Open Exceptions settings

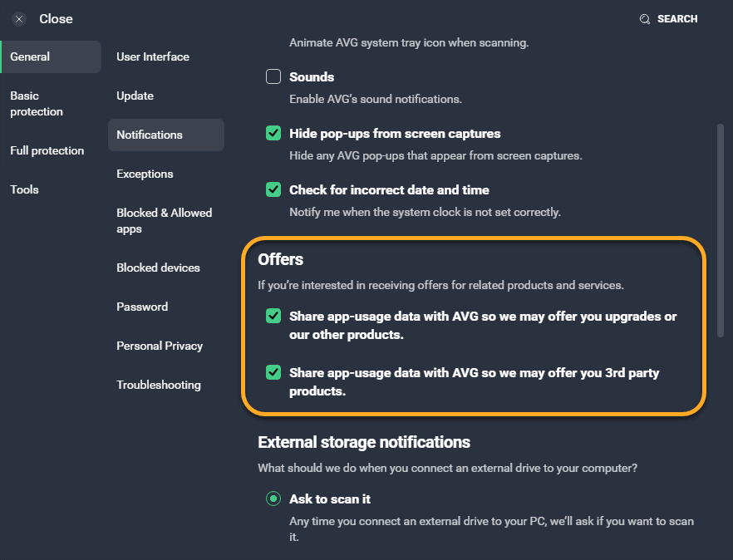coord(145,174)
